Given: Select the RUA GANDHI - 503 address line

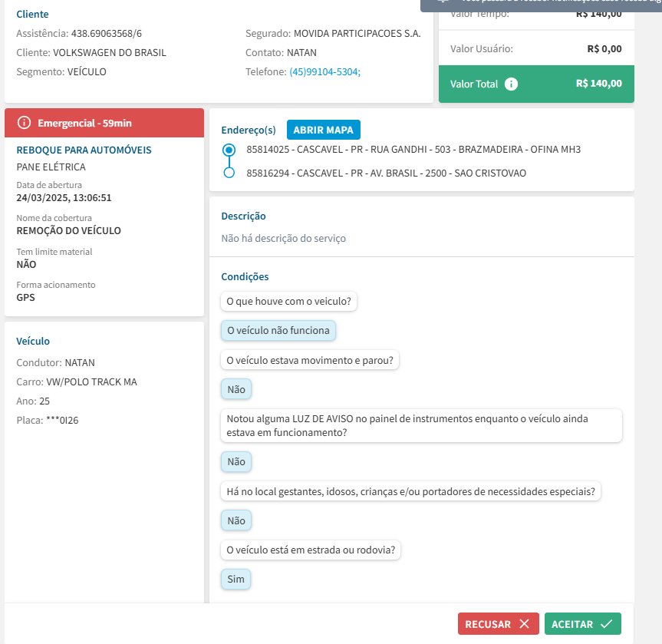Looking at the screenshot, I should click(413, 150).
